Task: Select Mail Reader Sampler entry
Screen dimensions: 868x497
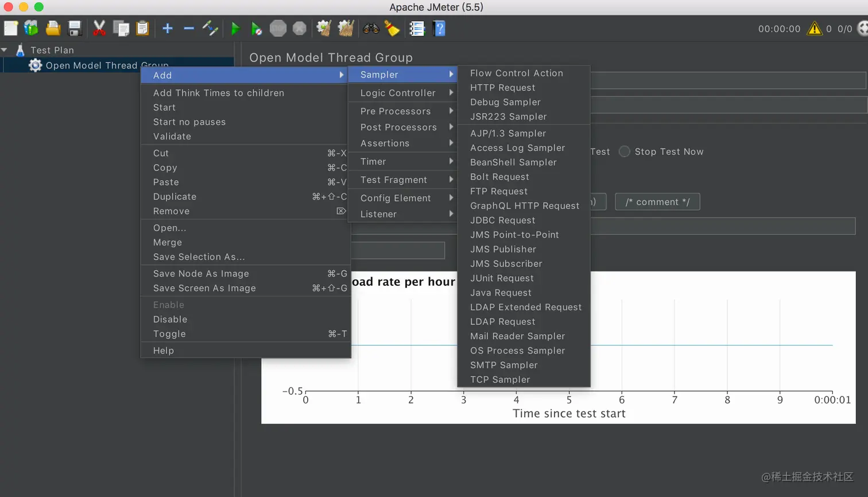Action: coord(524,336)
